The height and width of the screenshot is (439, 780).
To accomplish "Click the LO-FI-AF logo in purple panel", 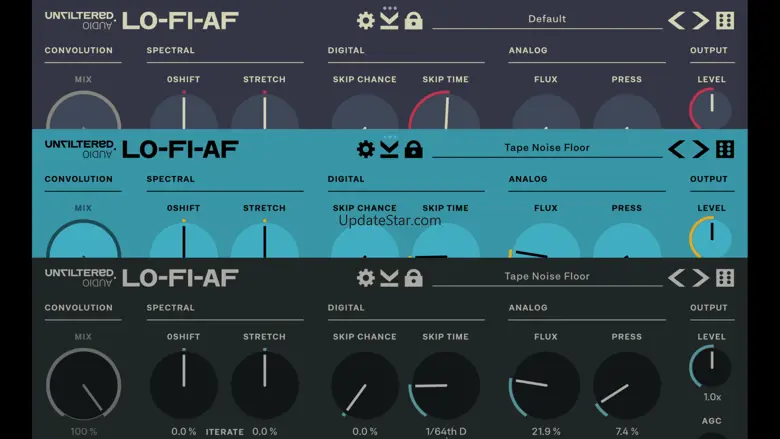I will (x=180, y=21).
